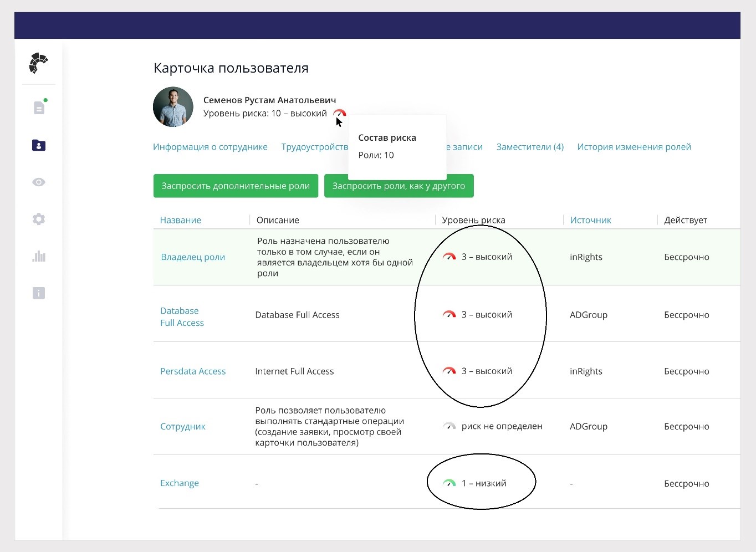756x552 pixels.
Task: Click the red risk gauge beside user name
Action: tap(339, 114)
